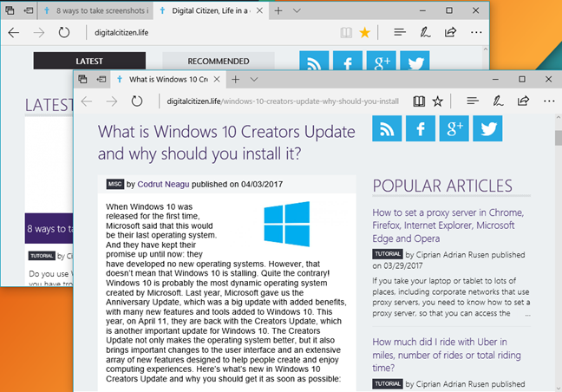Image resolution: width=562 pixels, height=392 pixels.
Task: Click set tabs aside icon in back Edge window
Action: point(29,10)
